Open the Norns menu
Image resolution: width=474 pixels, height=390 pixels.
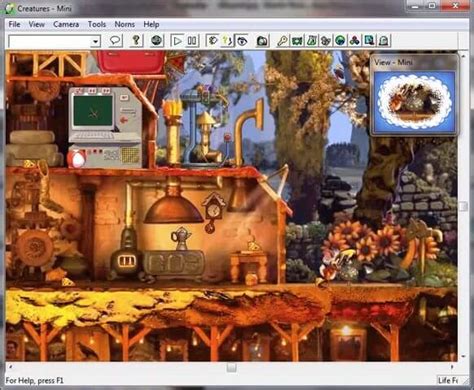click(125, 24)
